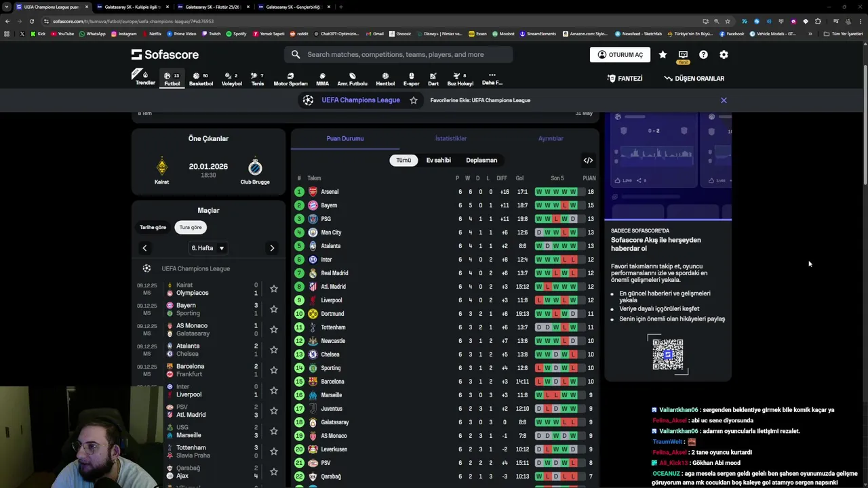Open the help question mark icon
The image size is (868, 488).
703,55
